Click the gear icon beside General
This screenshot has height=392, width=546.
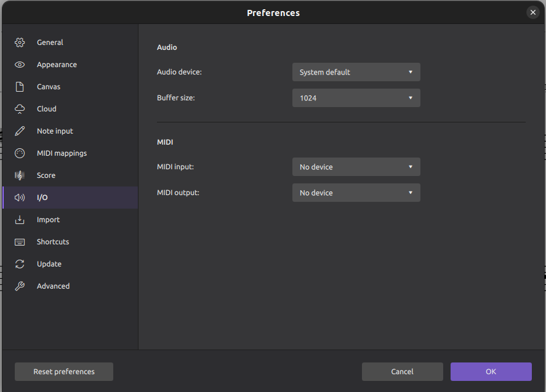[19, 42]
